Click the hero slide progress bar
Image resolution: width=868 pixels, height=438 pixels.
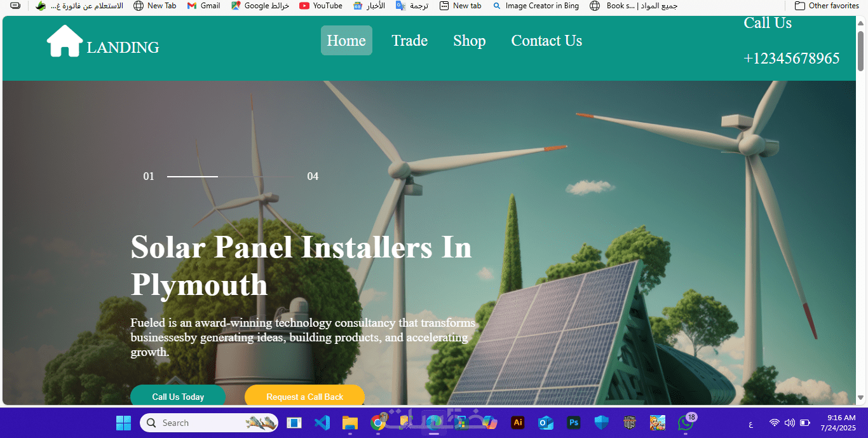(x=231, y=176)
